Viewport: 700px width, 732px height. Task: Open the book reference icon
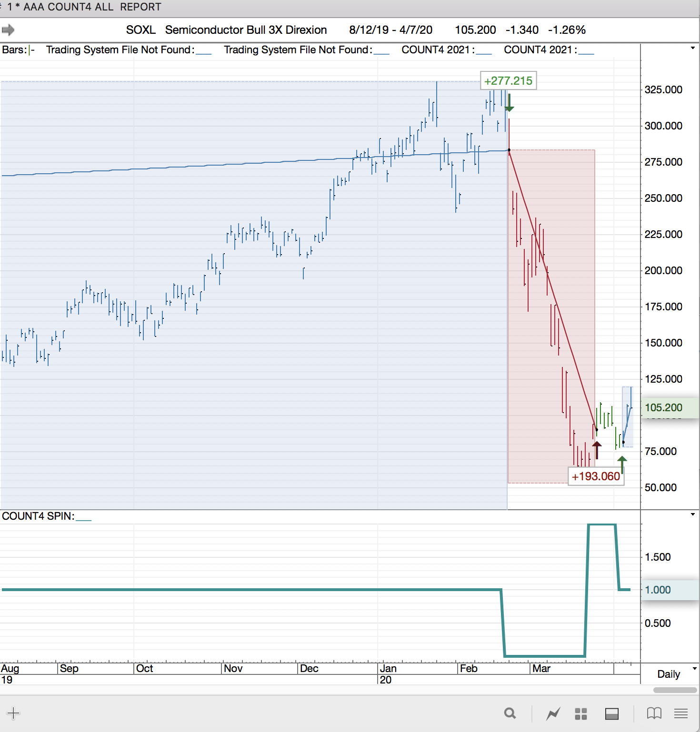pyautogui.click(x=654, y=713)
